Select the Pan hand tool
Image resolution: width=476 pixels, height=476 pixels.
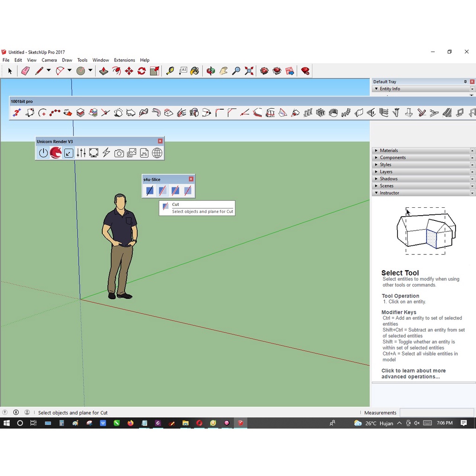click(224, 71)
